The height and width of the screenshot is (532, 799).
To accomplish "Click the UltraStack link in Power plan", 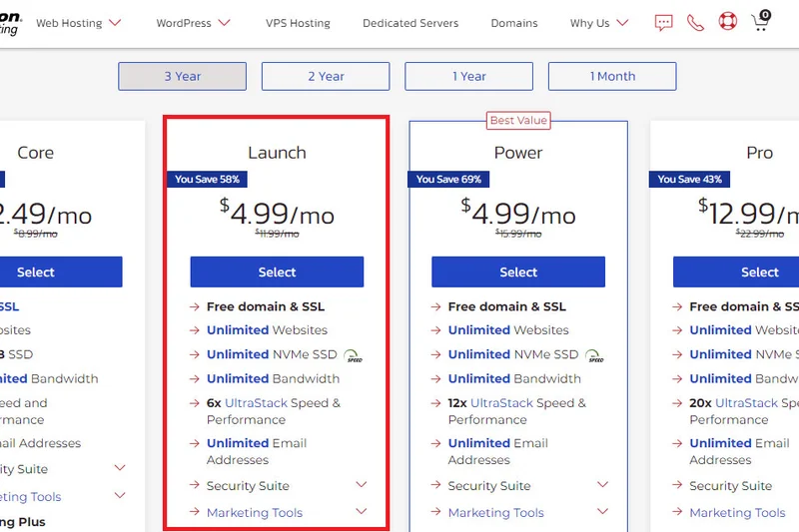I will 503,403.
